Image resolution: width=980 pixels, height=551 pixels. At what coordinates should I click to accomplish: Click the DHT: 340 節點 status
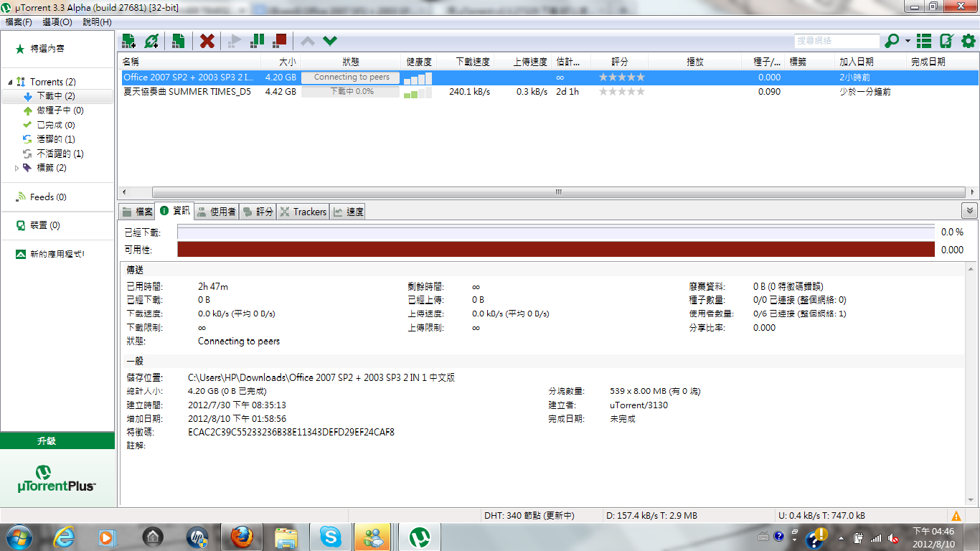pyautogui.click(x=529, y=516)
